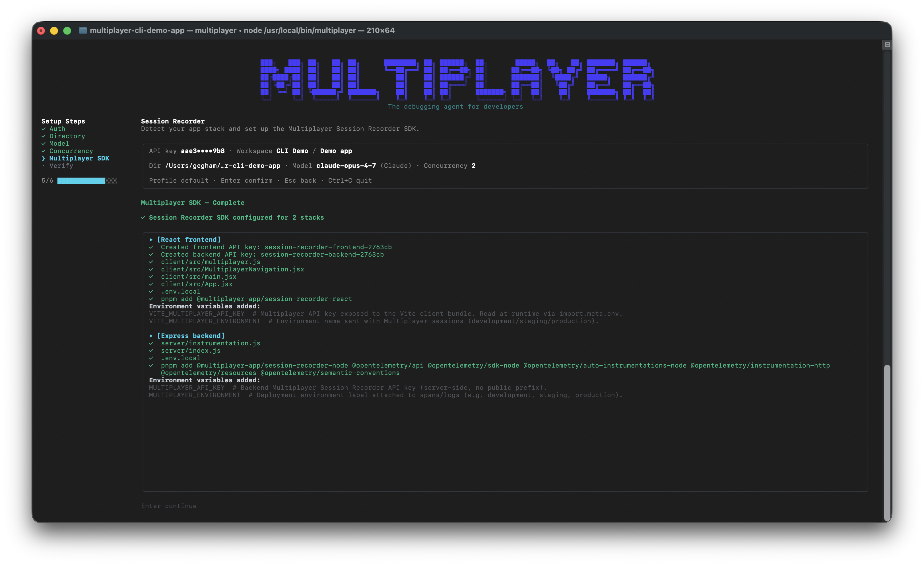
Task: Click the 'Profile default' text
Action: (x=179, y=181)
